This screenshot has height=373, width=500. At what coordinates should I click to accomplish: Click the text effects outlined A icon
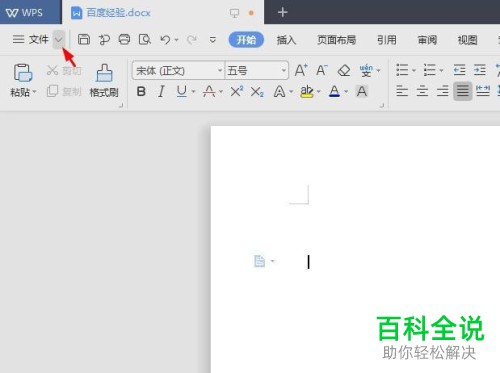point(279,91)
